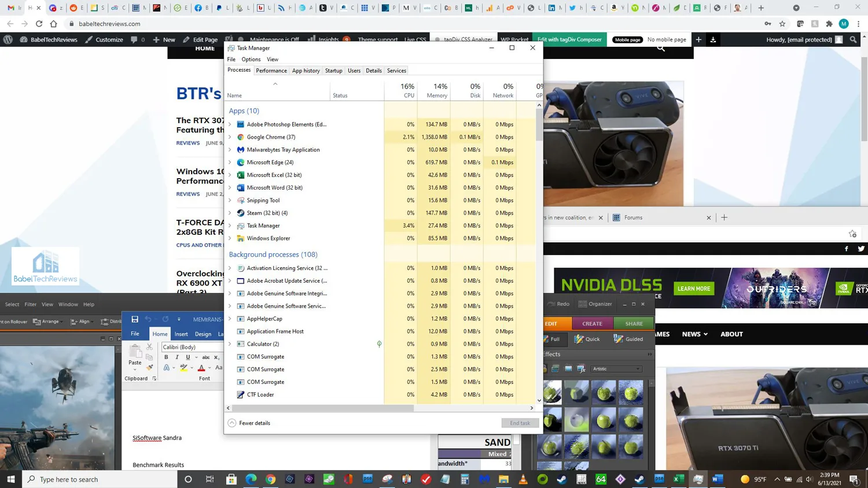Switch to the SHARE tab in Photoshop Elements

point(634,324)
